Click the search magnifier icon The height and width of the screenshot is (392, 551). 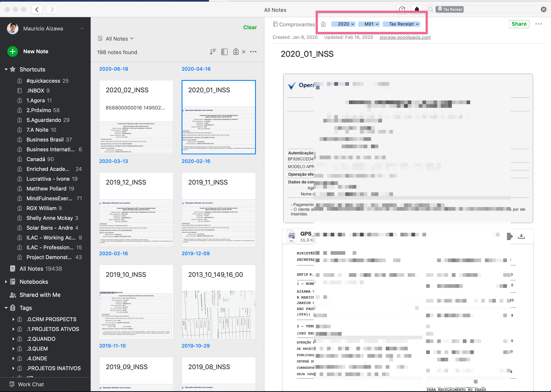(x=431, y=10)
